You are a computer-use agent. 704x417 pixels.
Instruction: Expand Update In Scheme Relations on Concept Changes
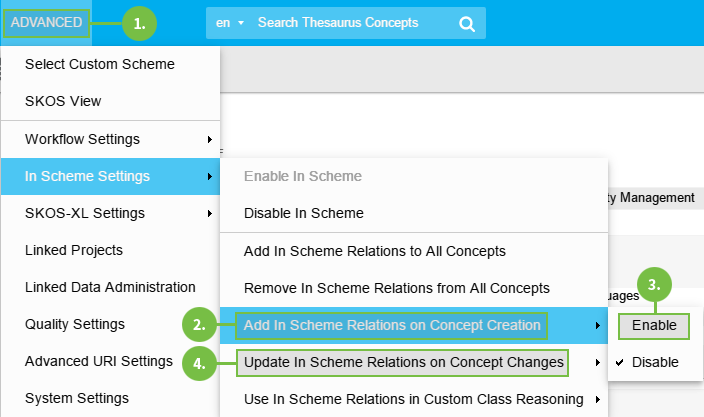403,362
